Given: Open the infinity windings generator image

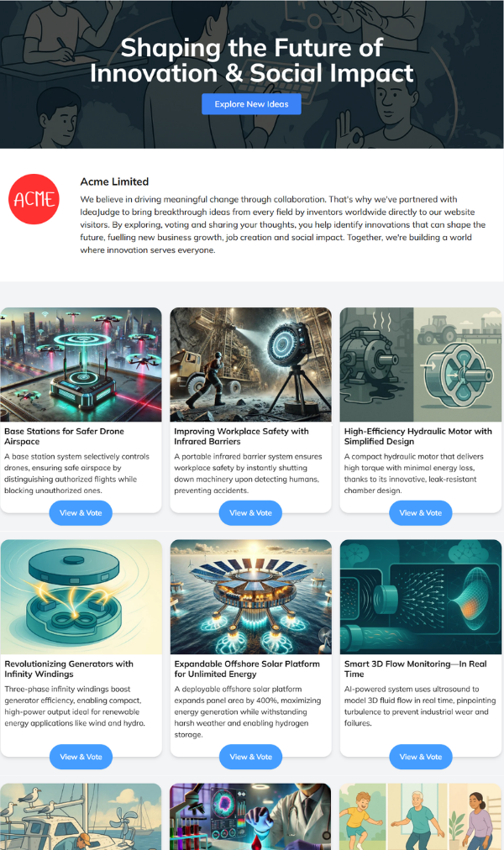Looking at the screenshot, I should click(x=81, y=597).
